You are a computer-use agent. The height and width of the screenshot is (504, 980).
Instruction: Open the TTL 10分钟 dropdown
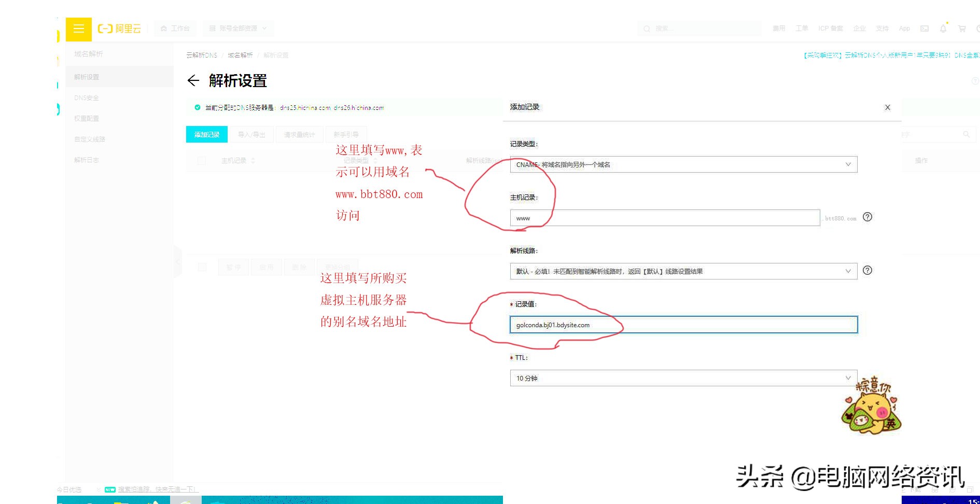(x=682, y=378)
